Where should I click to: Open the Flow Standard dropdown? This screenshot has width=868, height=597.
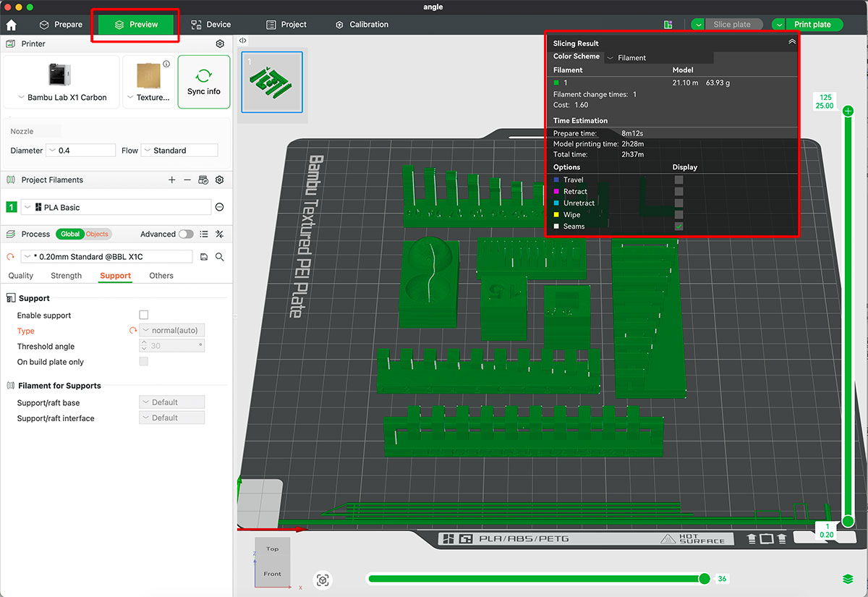pyautogui.click(x=179, y=151)
